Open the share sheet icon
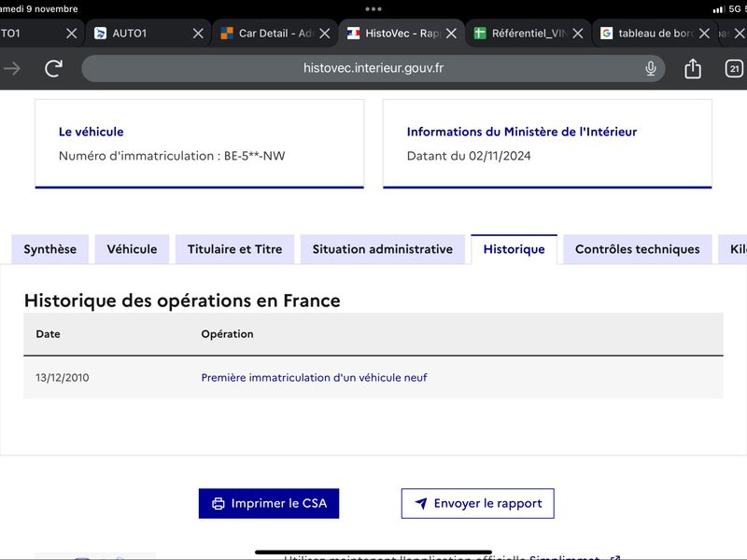 (693, 68)
